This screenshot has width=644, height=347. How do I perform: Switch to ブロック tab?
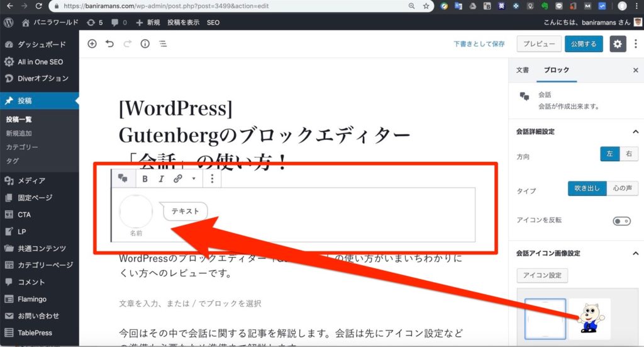point(557,70)
